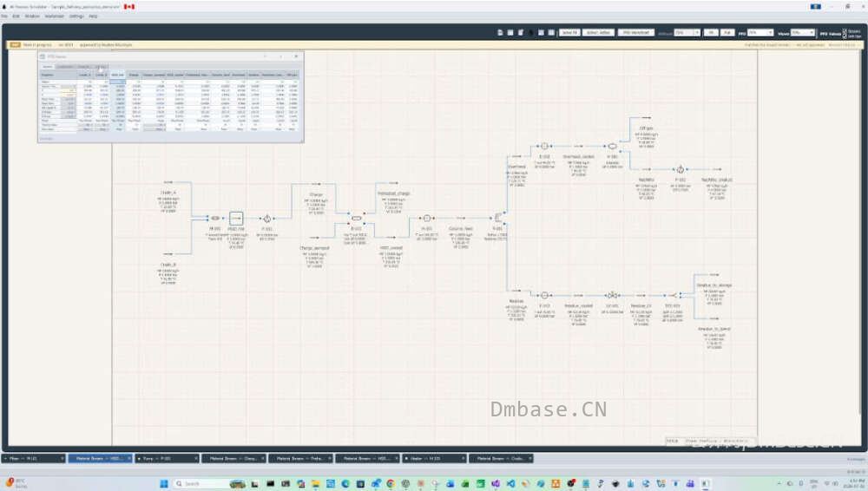Viewport: 868px width, 491px height.
Task: Select the E-103 residue cooler symbol
Action: [x=545, y=296]
